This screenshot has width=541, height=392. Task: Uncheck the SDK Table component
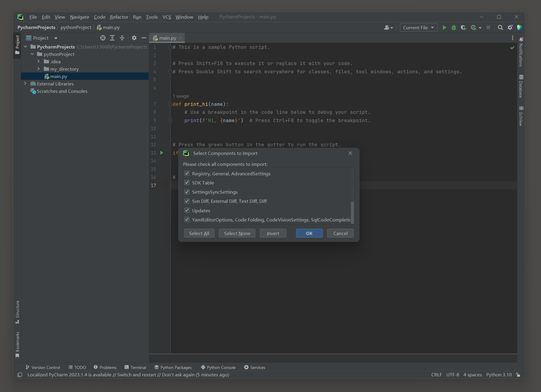click(187, 183)
